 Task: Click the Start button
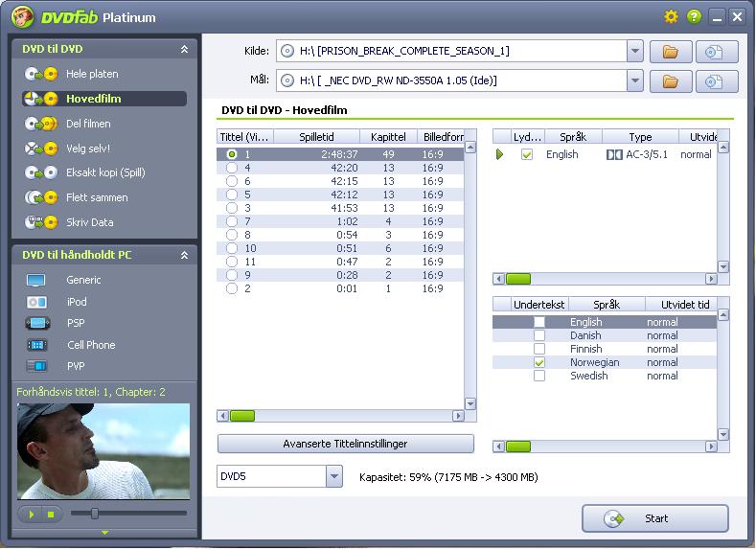654,518
